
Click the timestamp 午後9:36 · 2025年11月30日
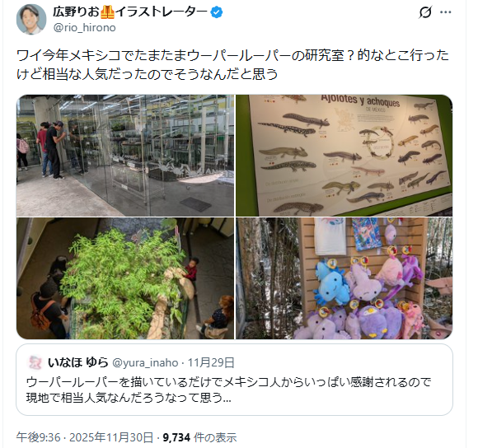click(85, 437)
